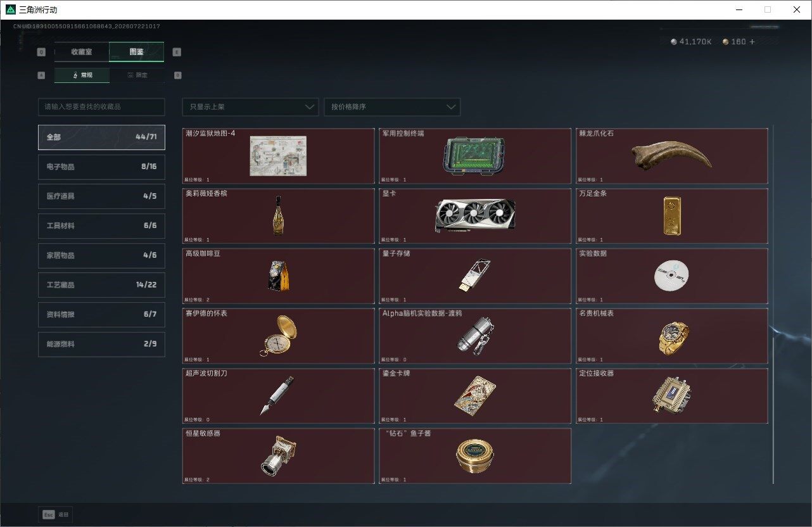Open the 赛伊德的怀表 pocket watch item
This screenshot has height=527, width=812.
[x=277, y=336]
